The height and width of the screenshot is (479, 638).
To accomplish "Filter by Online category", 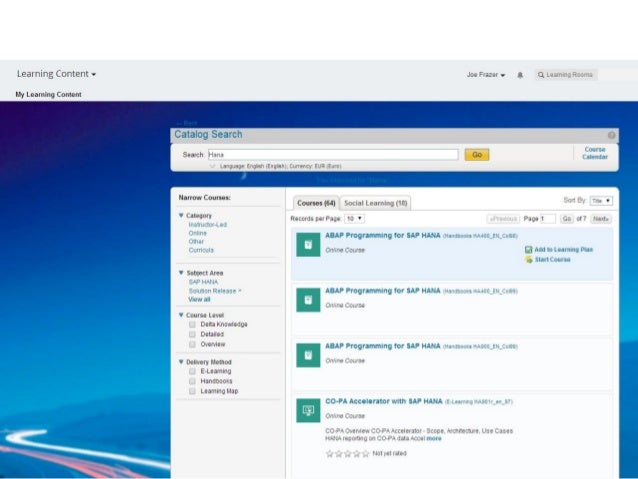I will pos(198,233).
